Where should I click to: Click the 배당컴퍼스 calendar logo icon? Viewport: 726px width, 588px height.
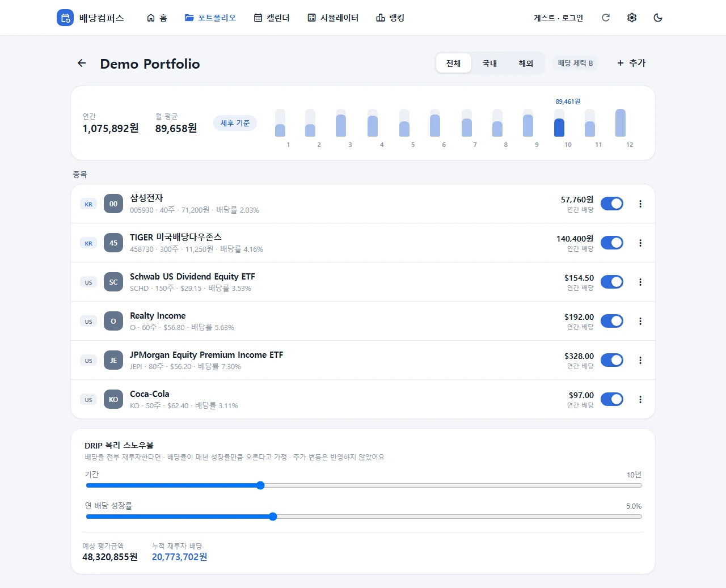coord(65,18)
